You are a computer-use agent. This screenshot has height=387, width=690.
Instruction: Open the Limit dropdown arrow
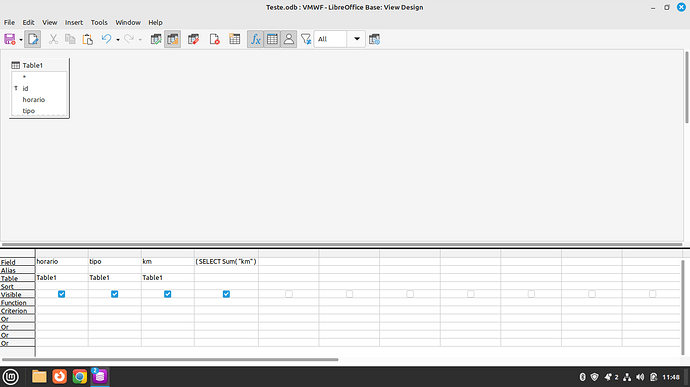(357, 39)
